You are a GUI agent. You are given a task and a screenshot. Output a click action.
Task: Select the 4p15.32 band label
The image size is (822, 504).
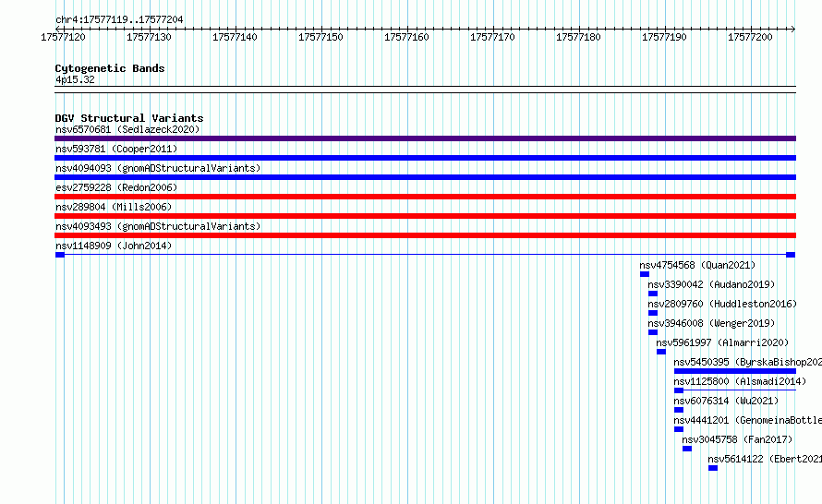click(75, 79)
